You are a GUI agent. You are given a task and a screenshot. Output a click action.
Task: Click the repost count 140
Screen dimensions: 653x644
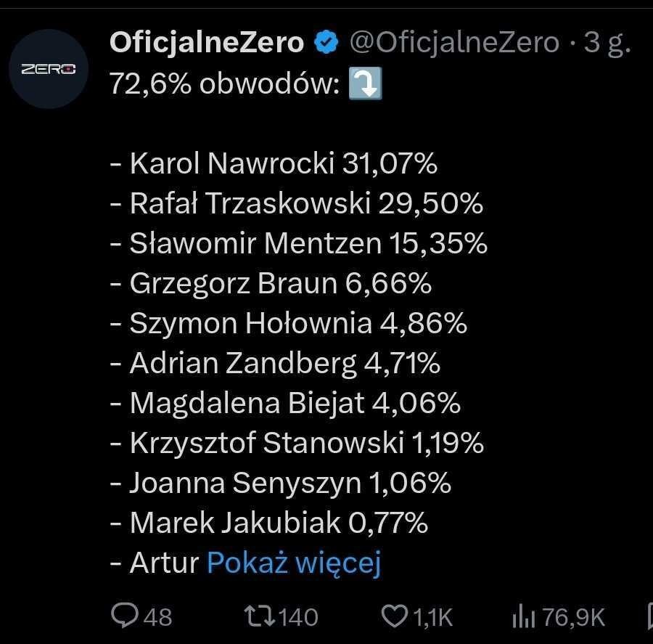[298, 617]
